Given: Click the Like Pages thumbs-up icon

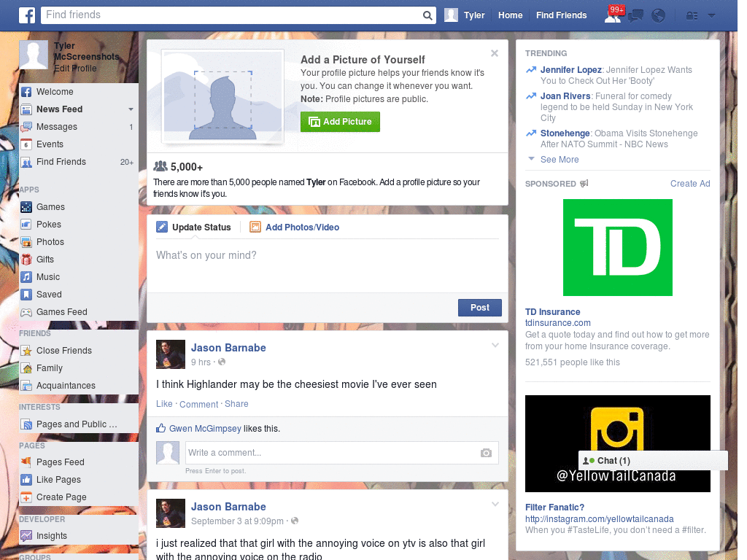Looking at the screenshot, I should click(26, 480).
